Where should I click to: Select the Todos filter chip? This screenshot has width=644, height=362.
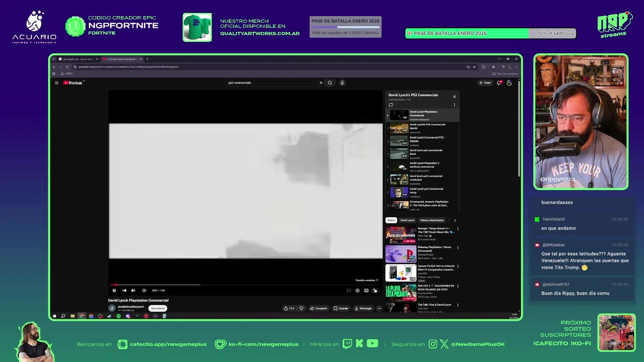point(391,220)
